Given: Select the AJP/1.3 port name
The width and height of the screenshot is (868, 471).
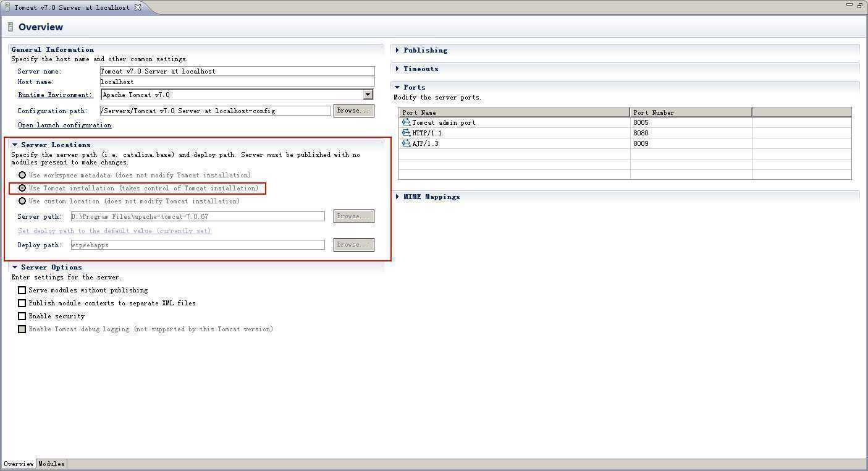Looking at the screenshot, I should (x=426, y=143).
